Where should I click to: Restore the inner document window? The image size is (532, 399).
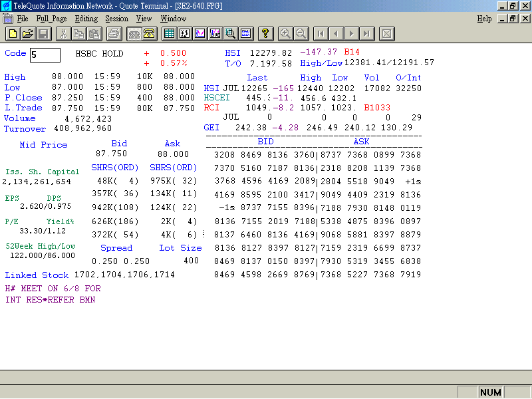pos(513,19)
